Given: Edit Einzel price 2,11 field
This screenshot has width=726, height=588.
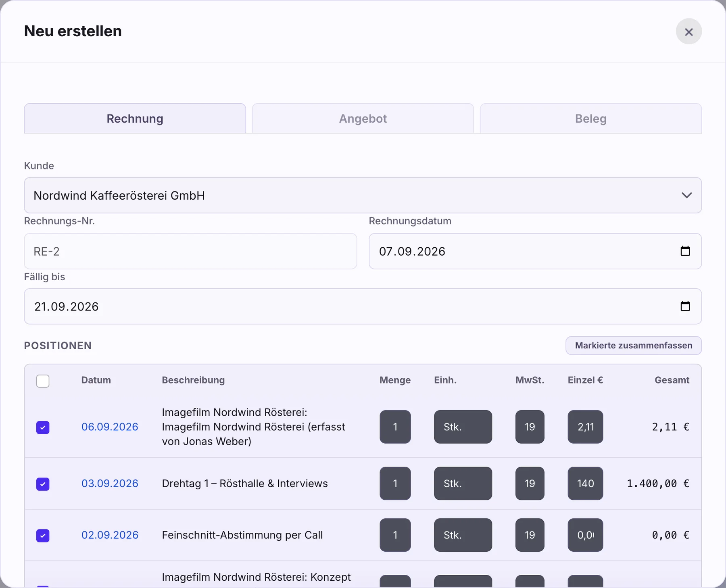Looking at the screenshot, I should click(585, 427).
